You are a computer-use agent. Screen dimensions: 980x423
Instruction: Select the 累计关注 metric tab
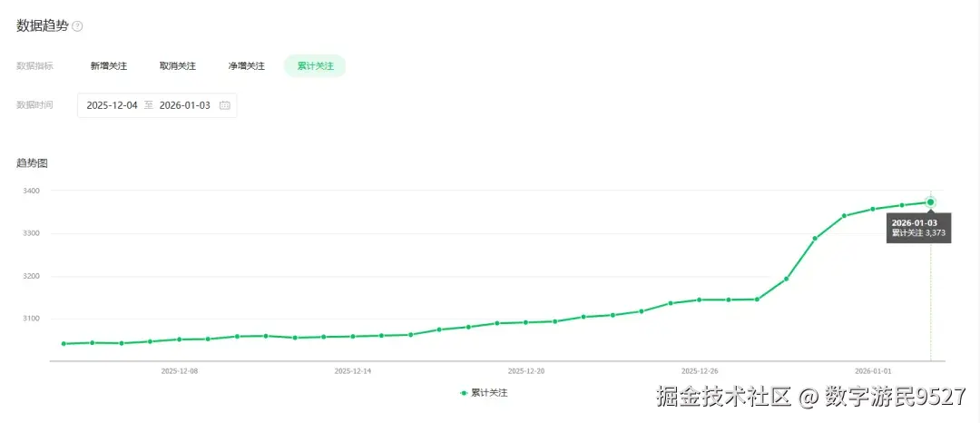click(x=315, y=66)
